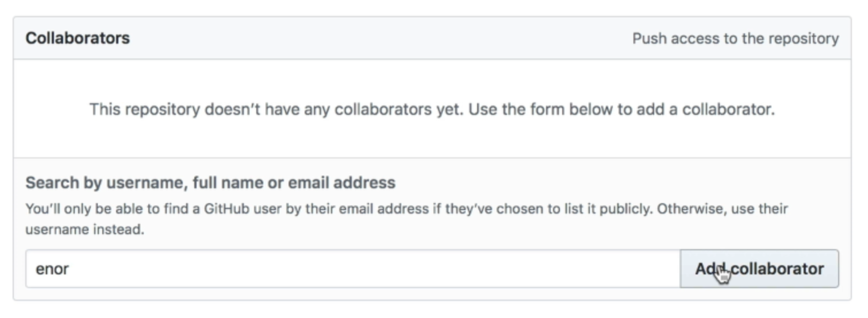Click the Add collaborator button
This screenshot has height=318, width=868.
coord(759,269)
